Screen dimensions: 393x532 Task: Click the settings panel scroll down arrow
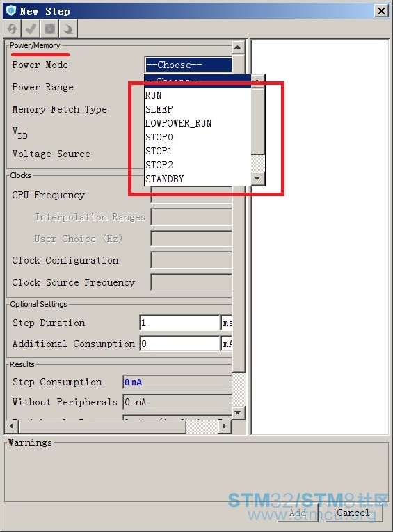[238, 413]
